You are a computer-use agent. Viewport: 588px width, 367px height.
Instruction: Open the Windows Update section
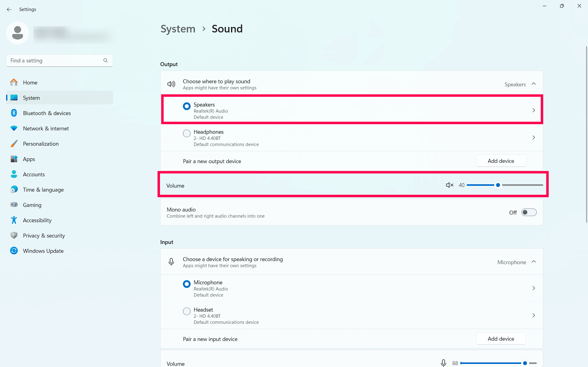tap(43, 251)
